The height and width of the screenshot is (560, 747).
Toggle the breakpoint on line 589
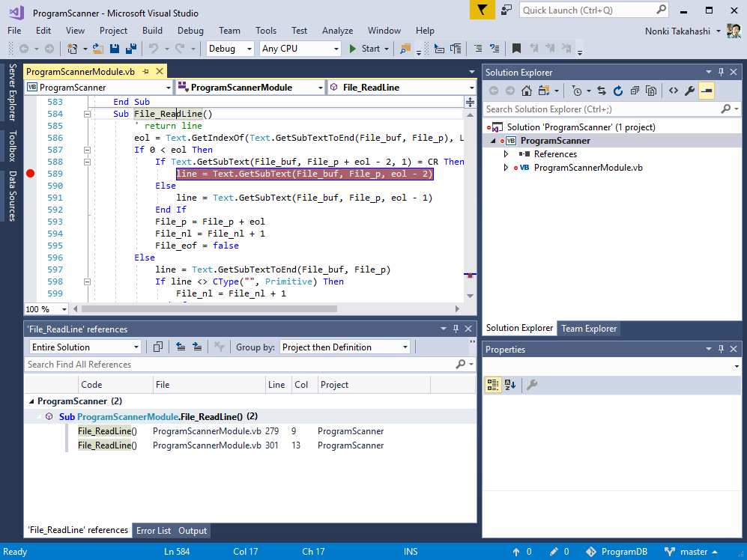coord(31,174)
